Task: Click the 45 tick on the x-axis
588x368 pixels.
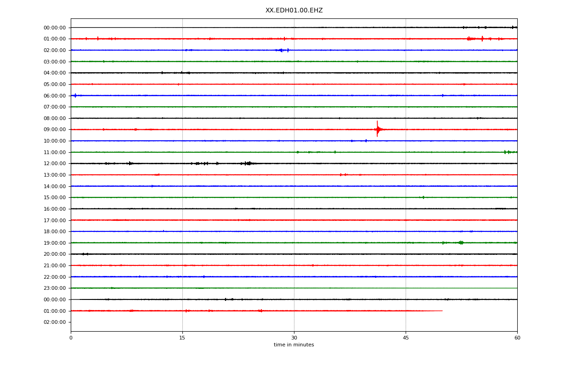Action: 406,338
